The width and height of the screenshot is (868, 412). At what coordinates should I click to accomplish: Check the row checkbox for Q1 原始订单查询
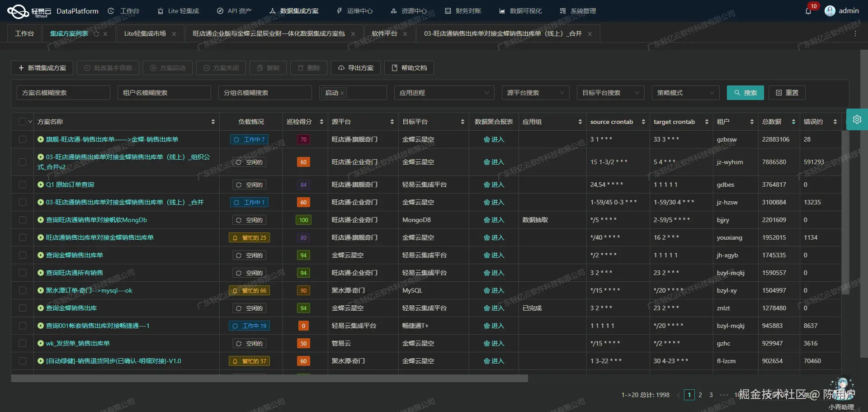(x=22, y=184)
